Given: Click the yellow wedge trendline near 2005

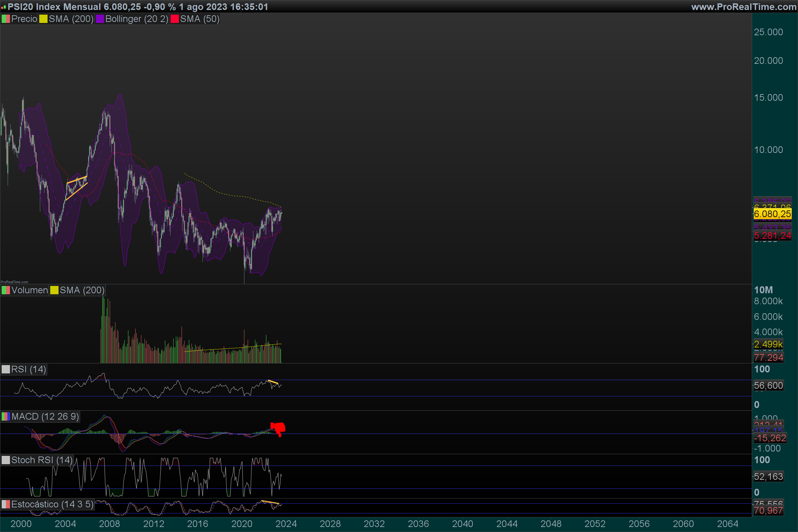Looking at the screenshot, I should (77, 180).
